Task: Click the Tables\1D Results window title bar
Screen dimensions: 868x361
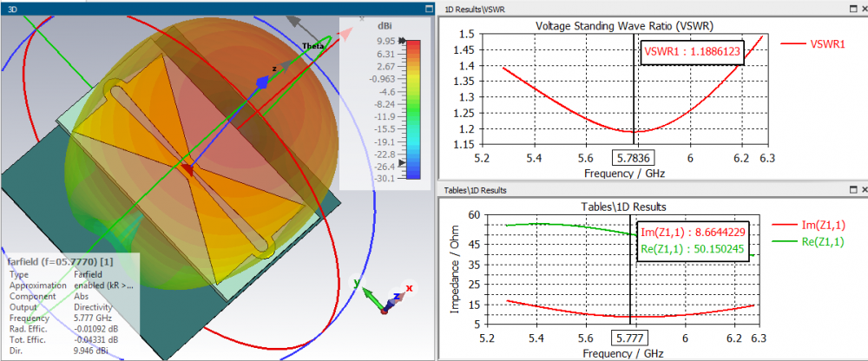Action: pyautogui.click(x=652, y=190)
